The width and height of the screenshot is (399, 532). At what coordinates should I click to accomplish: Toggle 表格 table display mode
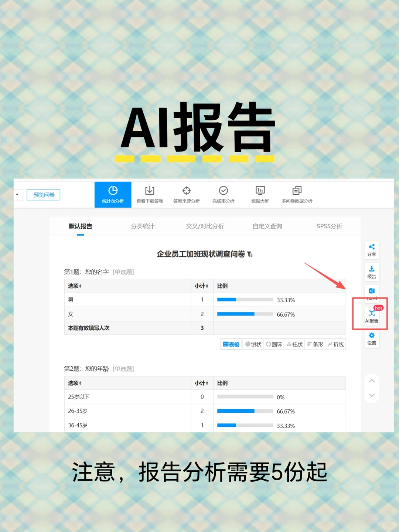[x=231, y=344]
